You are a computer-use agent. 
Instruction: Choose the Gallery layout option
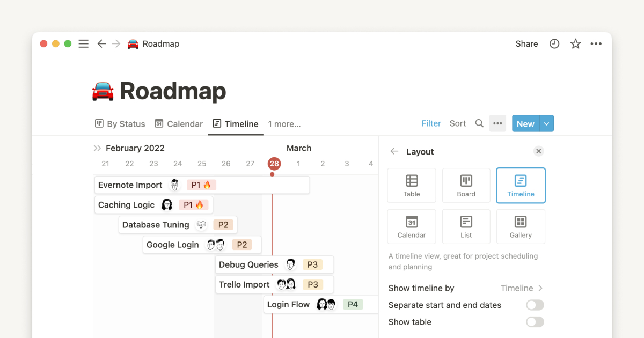click(x=521, y=226)
